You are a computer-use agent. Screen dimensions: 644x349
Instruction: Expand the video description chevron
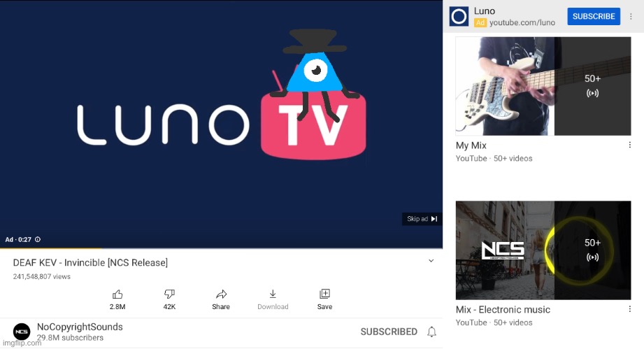(x=431, y=261)
